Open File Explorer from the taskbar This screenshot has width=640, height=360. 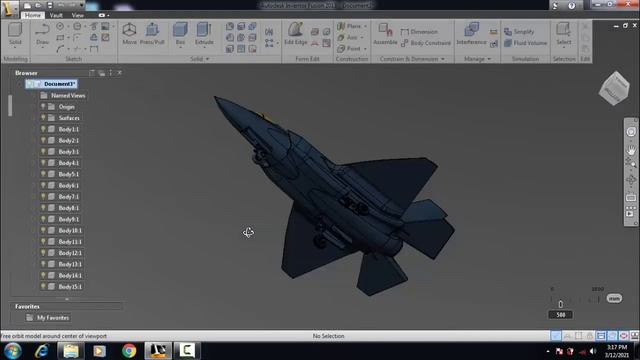[71, 351]
